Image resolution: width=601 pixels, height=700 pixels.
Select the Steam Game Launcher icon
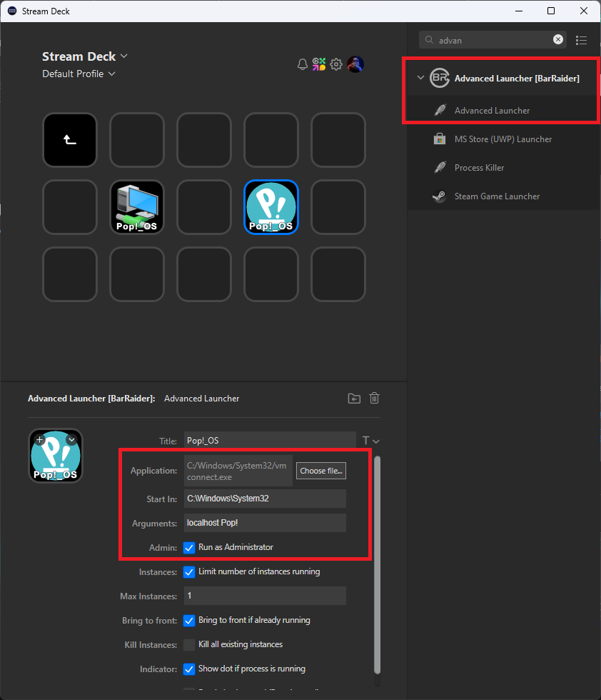click(x=440, y=196)
